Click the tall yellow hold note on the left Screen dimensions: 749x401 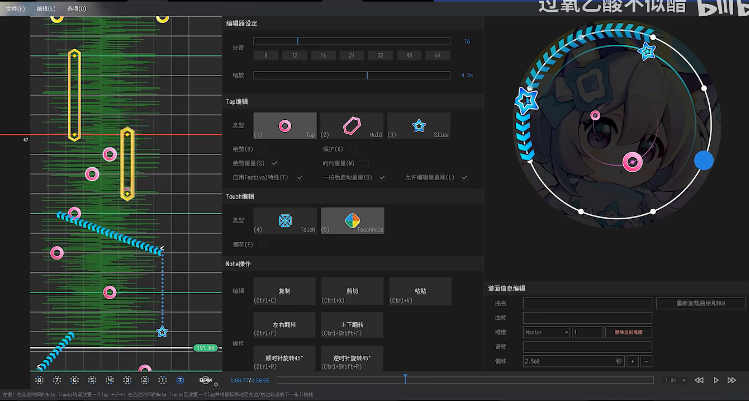coord(74,95)
